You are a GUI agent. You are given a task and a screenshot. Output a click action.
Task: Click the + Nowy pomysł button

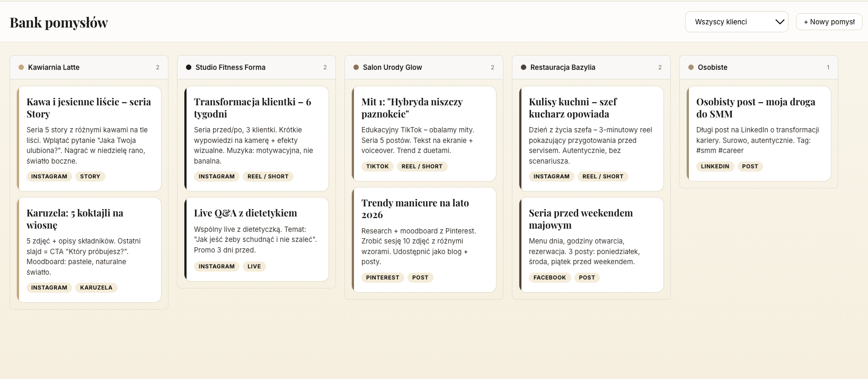(829, 22)
